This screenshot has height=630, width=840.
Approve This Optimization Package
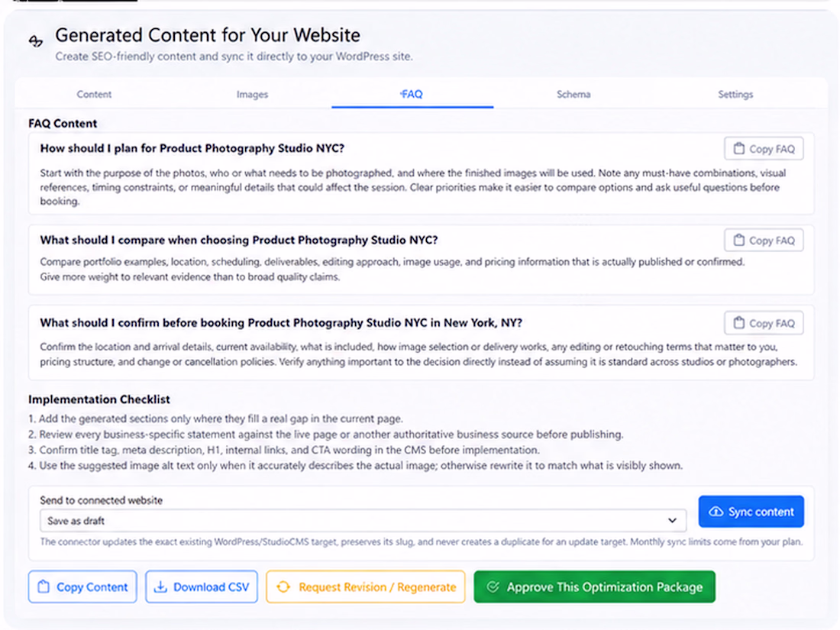click(x=595, y=587)
